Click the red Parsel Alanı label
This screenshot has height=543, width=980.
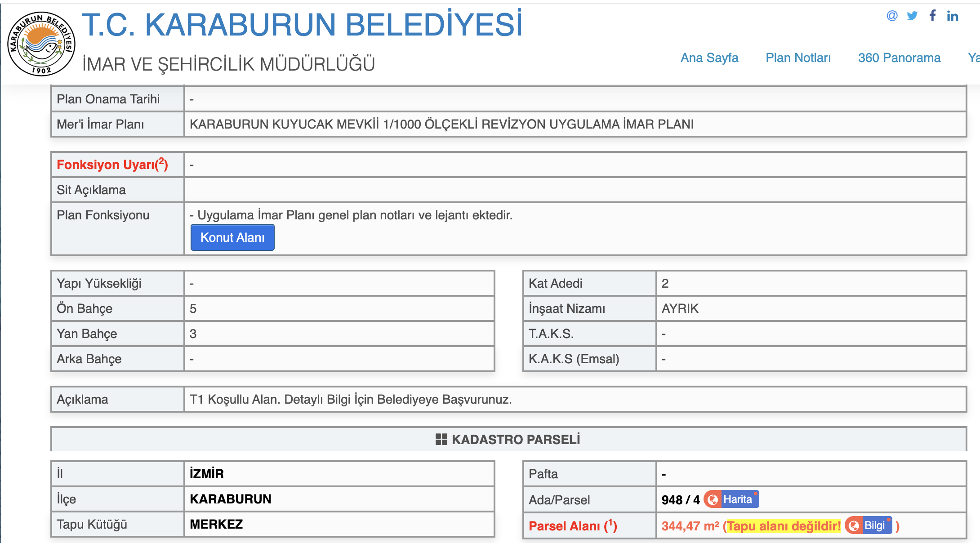pos(572,526)
